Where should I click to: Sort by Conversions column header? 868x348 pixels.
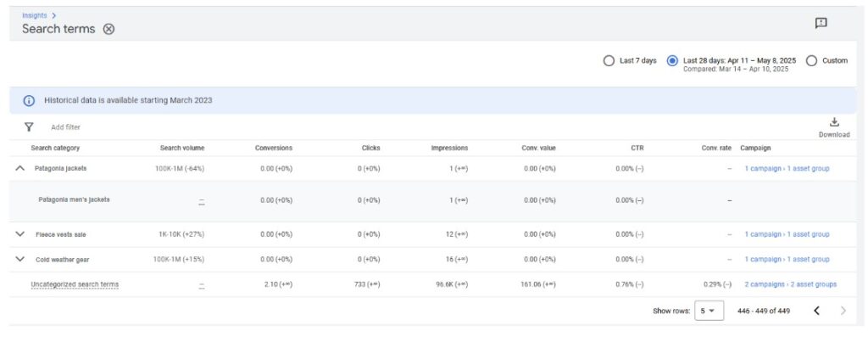pos(273,148)
